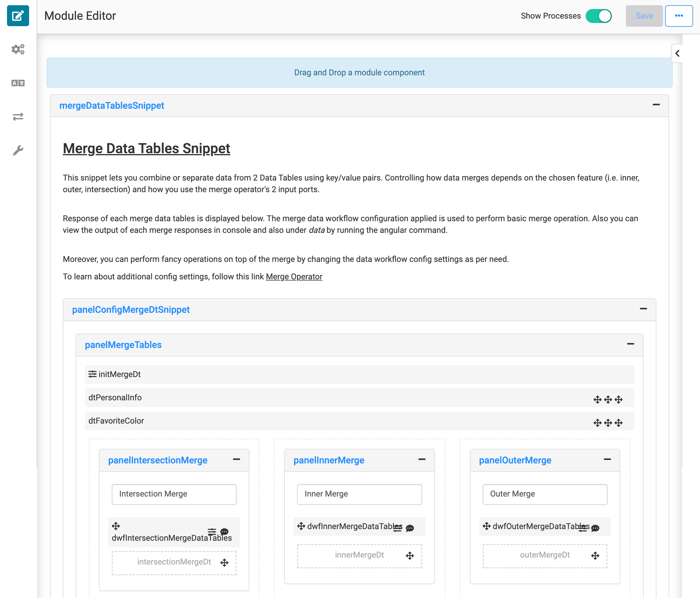Follow the Merge Operator link
700x598 pixels.
(294, 276)
